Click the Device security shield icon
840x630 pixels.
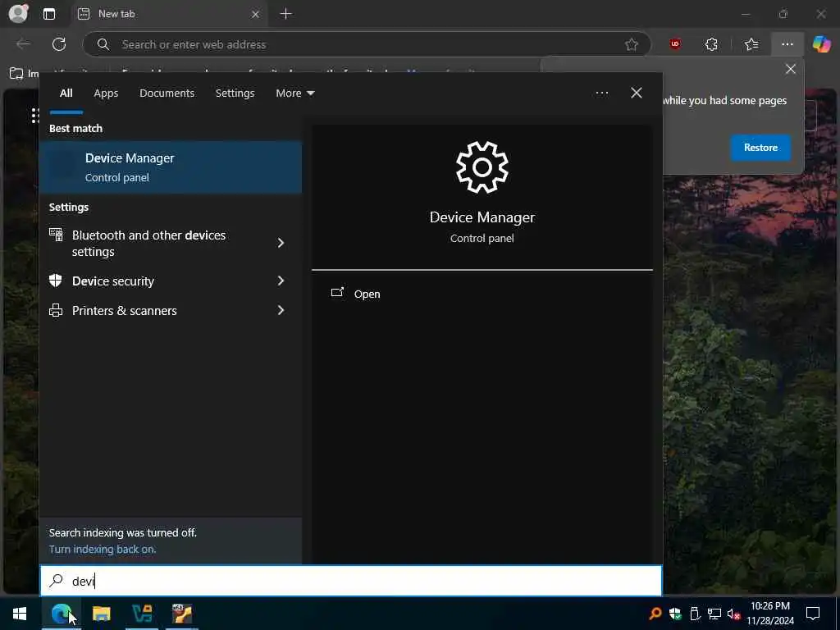pos(56,281)
